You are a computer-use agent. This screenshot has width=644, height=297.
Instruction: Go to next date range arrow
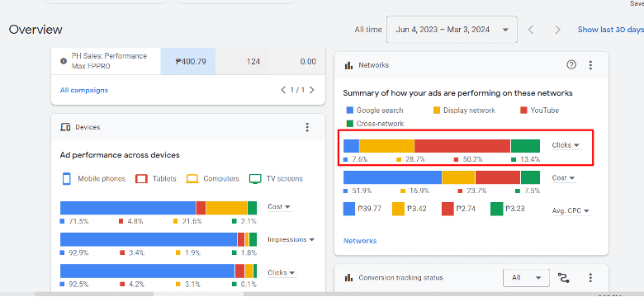click(x=557, y=30)
